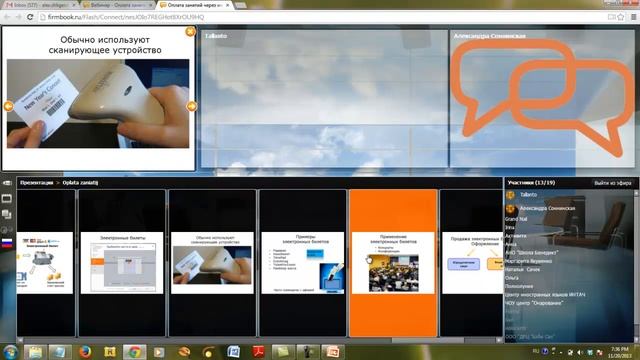Switch to the second browser tab (Вебинар)
Viewport: 640px width, 360px height.
(x=118, y=5)
